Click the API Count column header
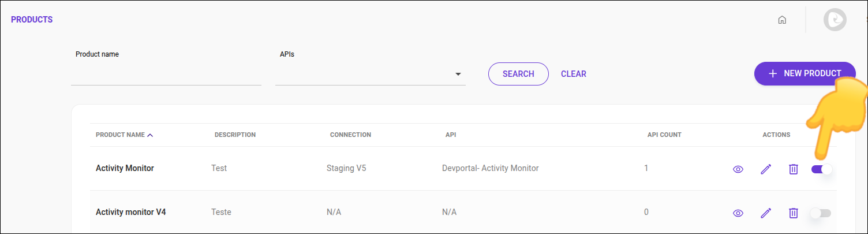 point(664,135)
